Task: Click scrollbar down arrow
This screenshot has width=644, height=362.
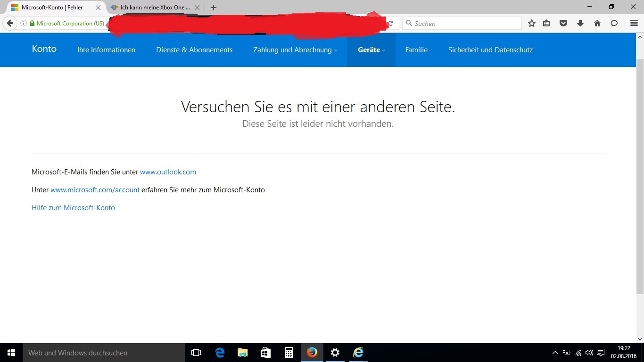Action: (x=640, y=339)
